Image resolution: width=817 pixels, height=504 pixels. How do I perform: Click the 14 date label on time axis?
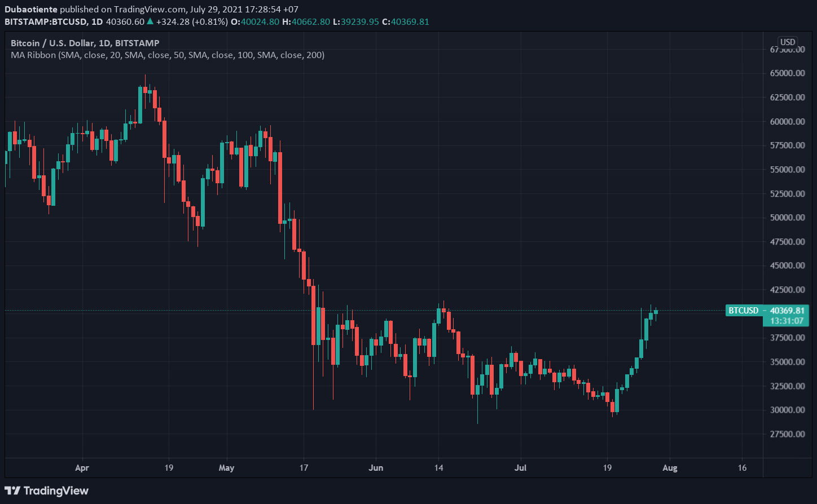(x=438, y=468)
